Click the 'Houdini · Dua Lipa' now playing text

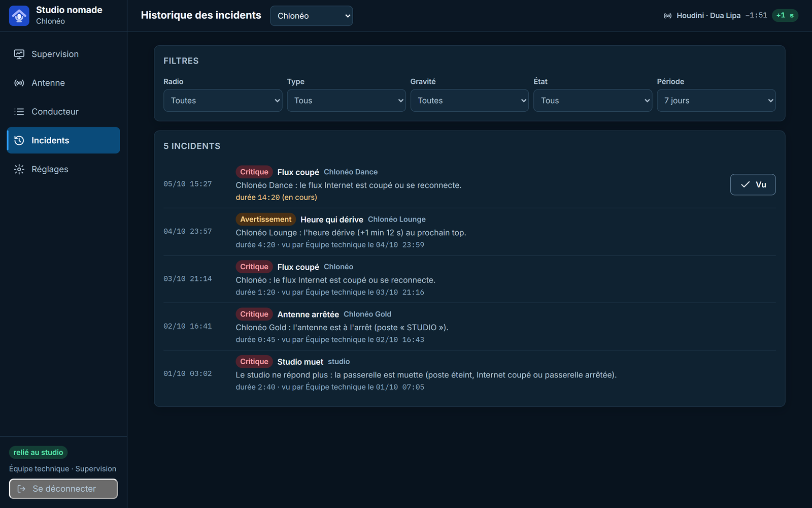click(x=708, y=16)
